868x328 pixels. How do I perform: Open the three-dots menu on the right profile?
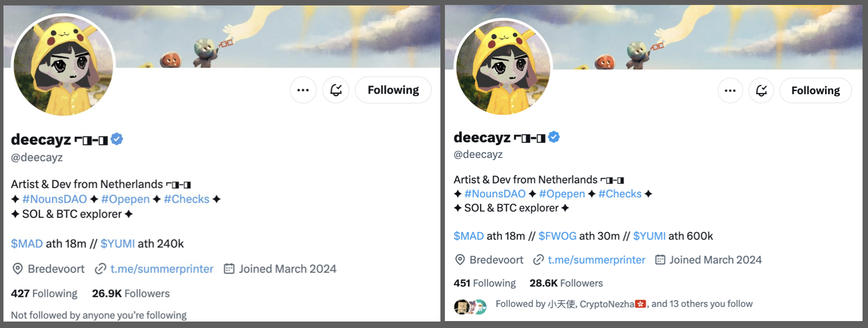coord(730,91)
